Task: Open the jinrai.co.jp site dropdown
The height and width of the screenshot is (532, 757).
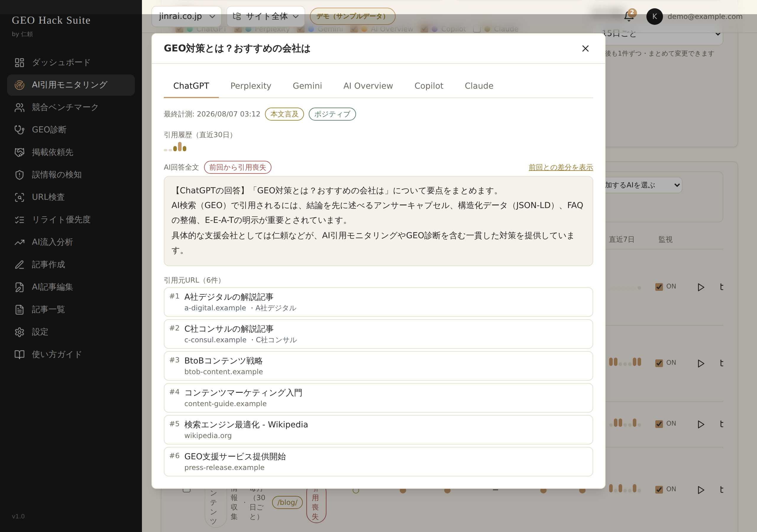Action: pos(187,16)
